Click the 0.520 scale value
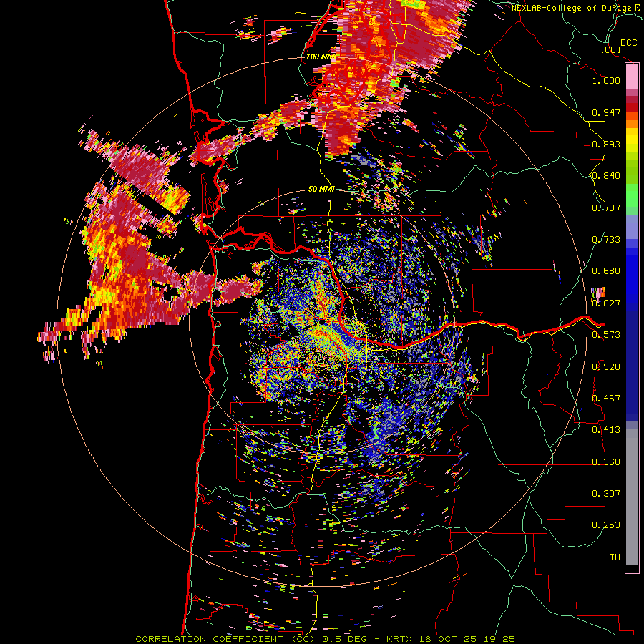The width and height of the screenshot is (644, 644). pos(606,367)
